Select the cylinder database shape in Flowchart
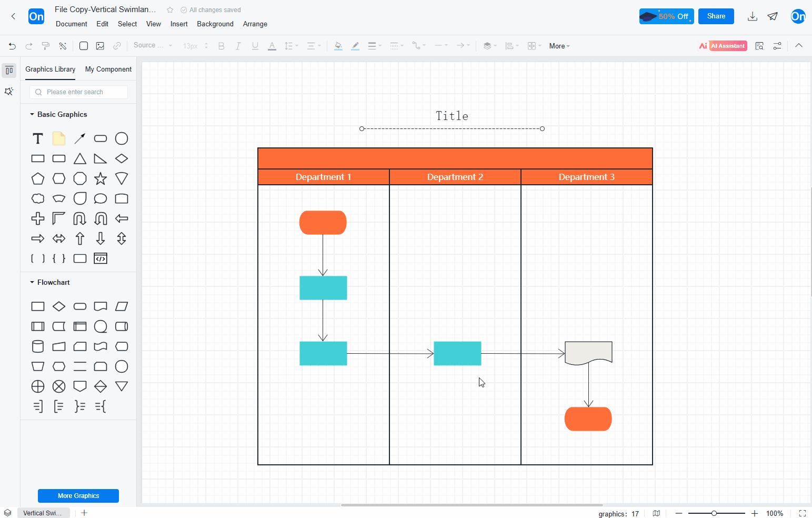This screenshot has height=518, width=812. (x=38, y=346)
